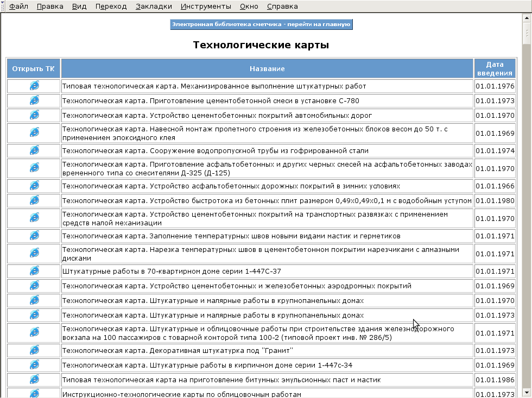This screenshot has height=398, width=532.
Task: Open the Окно menu
Action: coord(249,7)
